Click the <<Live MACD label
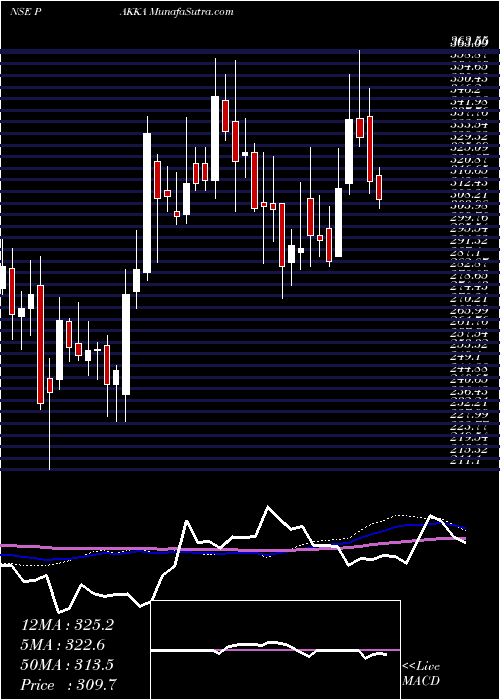This screenshot has width=500, height=700. [x=421, y=673]
